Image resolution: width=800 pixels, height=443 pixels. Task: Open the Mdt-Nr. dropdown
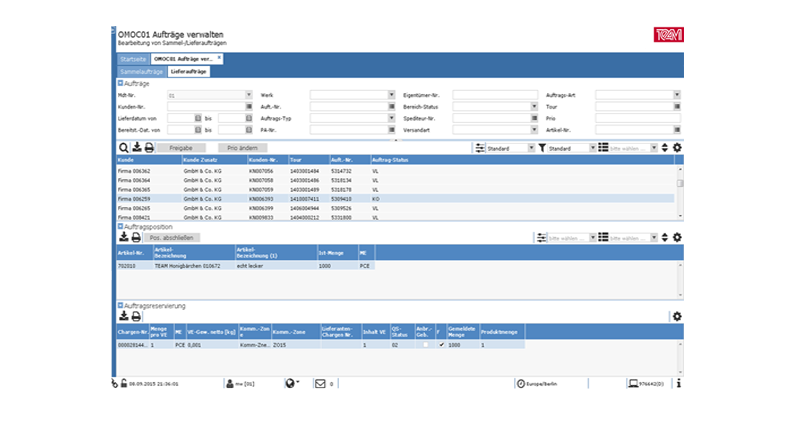pos(248,95)
